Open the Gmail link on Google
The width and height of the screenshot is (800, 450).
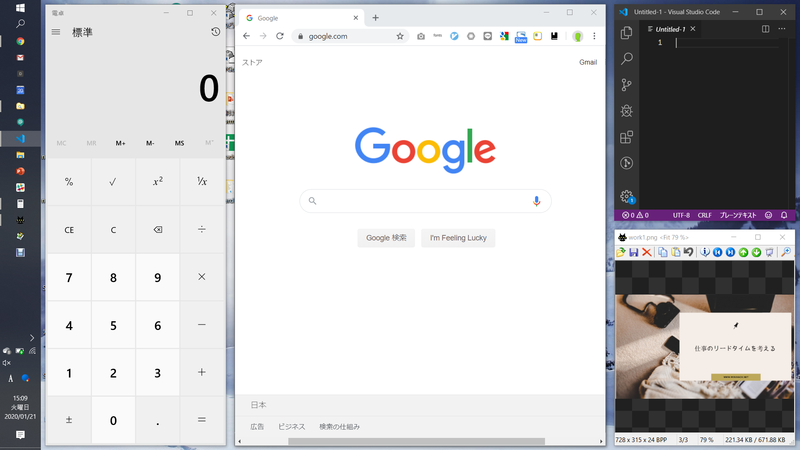pyautogui.click(x=588, y=62)
